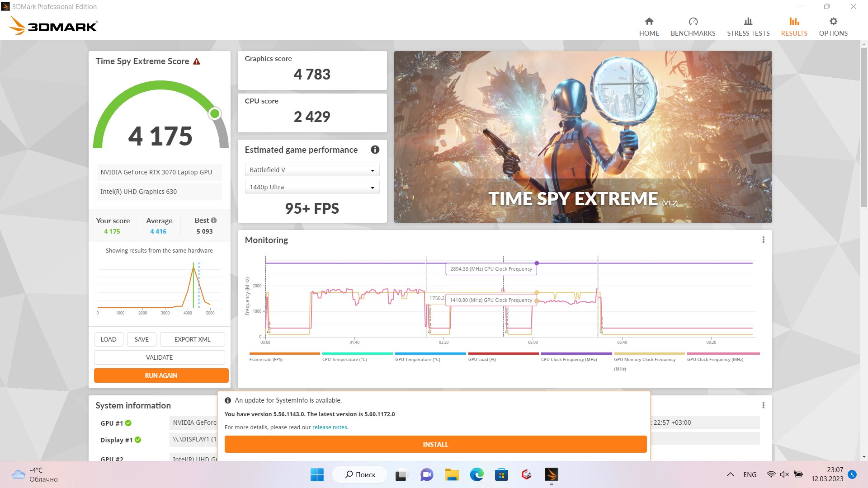
Task: Click the orange RUN AGAIN button
Action: [x=161, y=375]
